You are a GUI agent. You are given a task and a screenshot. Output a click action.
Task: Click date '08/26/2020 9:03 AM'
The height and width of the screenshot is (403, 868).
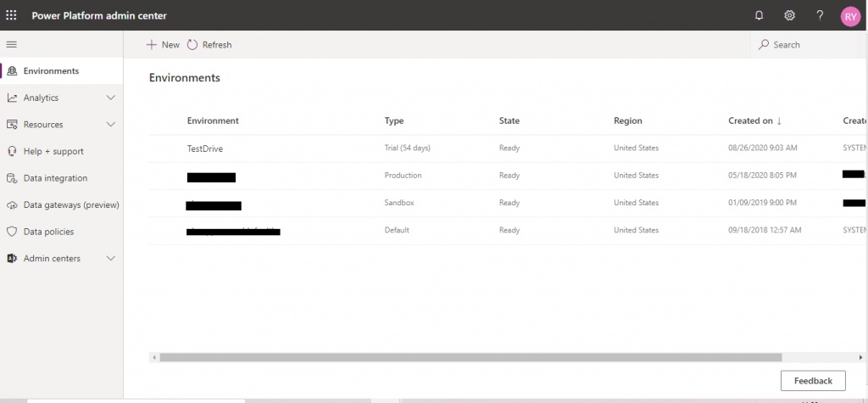[x=763, y=148]
